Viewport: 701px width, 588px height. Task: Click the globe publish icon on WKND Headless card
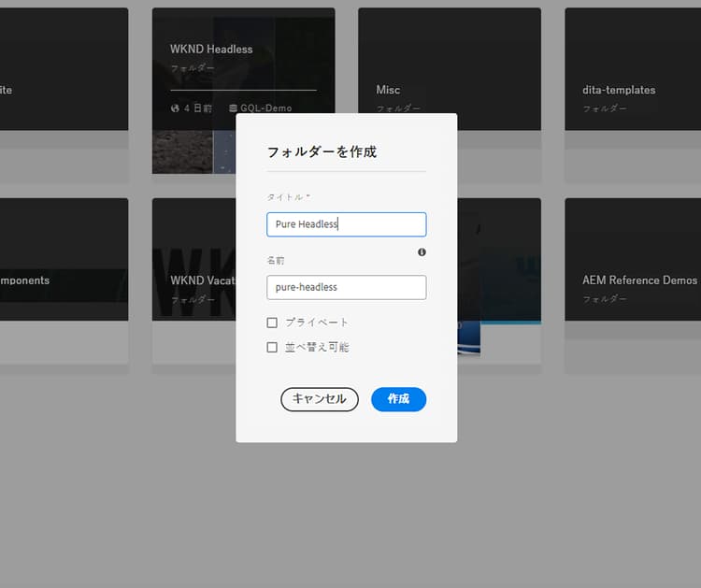click(x=175, y=108)
